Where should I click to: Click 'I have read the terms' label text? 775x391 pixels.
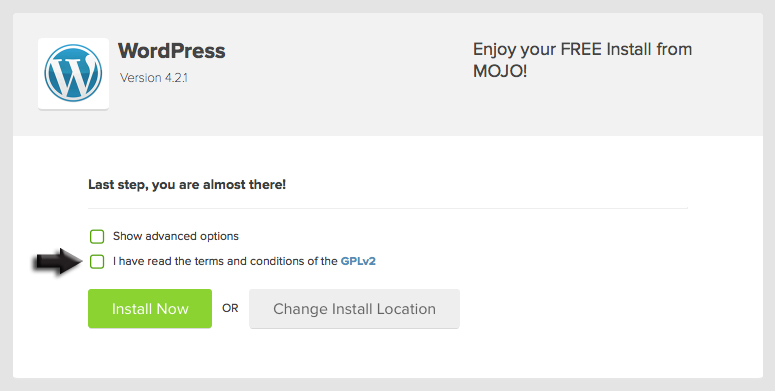click(225, 261)
